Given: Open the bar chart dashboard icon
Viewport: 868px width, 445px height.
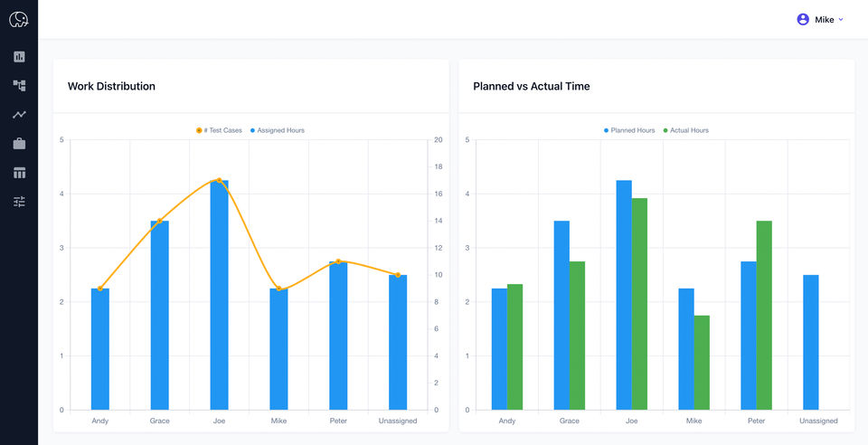Looking at the screenshot, I should 19,56.
